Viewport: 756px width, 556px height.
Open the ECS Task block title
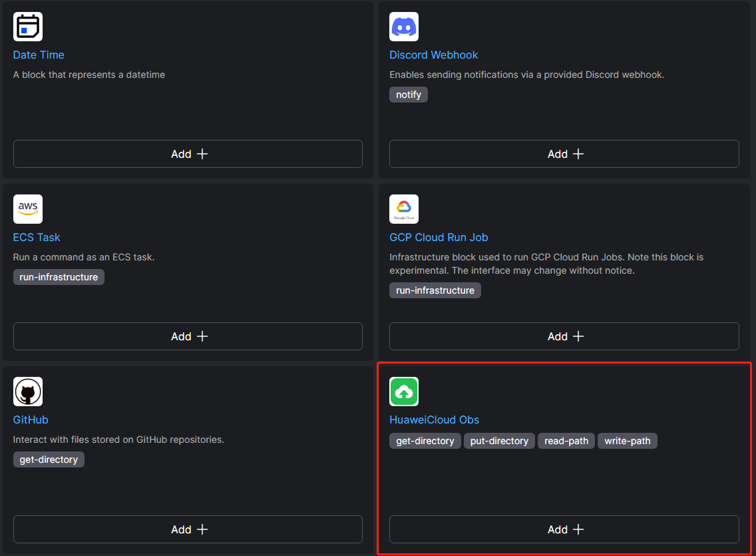(x=37, y=237)
